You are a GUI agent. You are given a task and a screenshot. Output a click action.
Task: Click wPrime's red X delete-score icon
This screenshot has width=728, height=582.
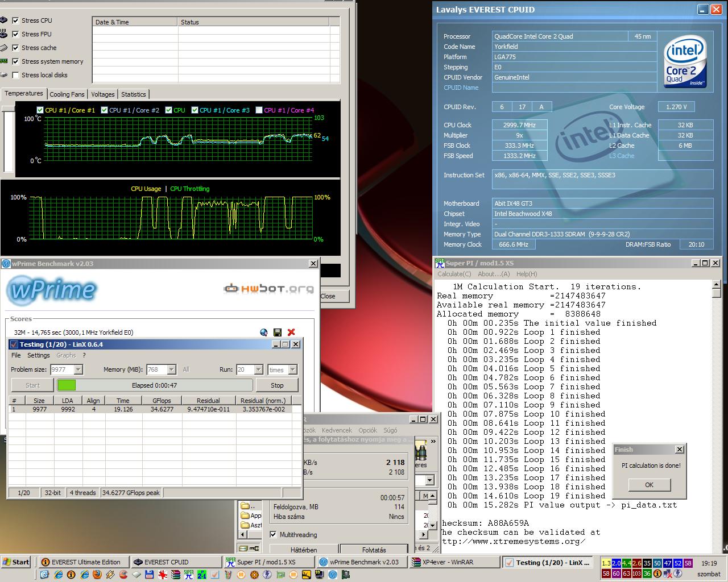click(291, 332)
